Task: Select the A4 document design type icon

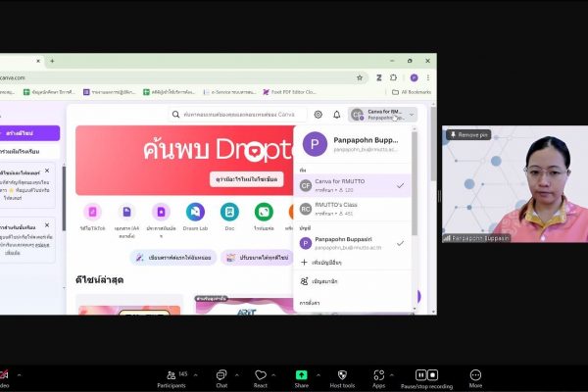Action: [x=126, y=212]
